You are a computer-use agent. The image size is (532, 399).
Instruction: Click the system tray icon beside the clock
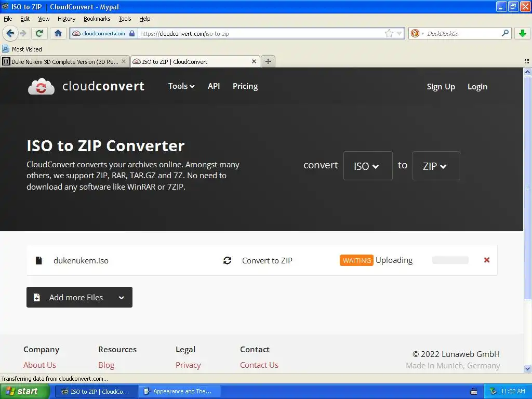pyautogui.click(x=493, y=391)
